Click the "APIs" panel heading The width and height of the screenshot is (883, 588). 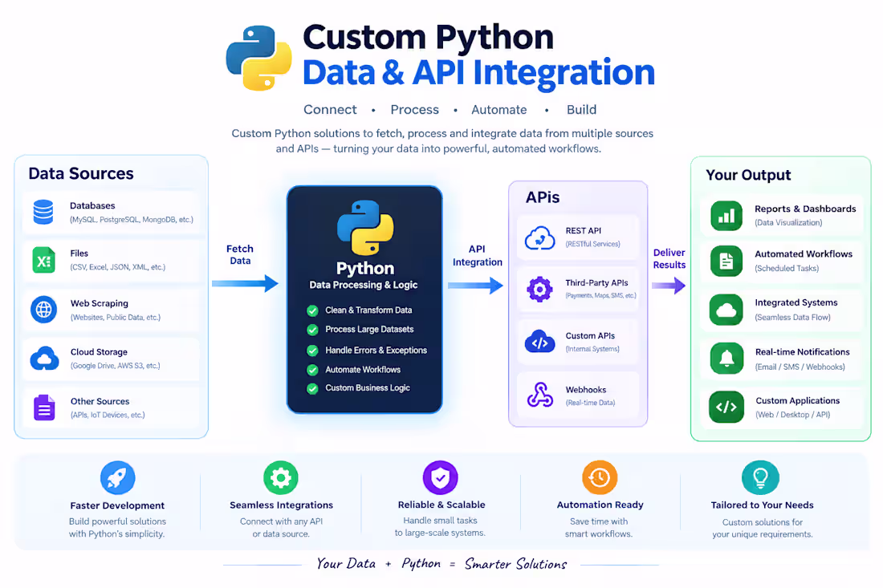pos(543,197)
